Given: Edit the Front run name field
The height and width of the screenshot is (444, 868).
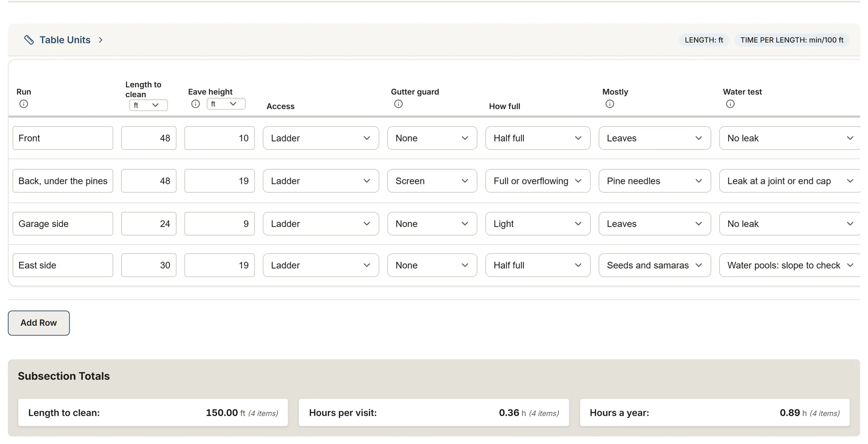Looking at the screenshot, I should (x=63, y=138).
